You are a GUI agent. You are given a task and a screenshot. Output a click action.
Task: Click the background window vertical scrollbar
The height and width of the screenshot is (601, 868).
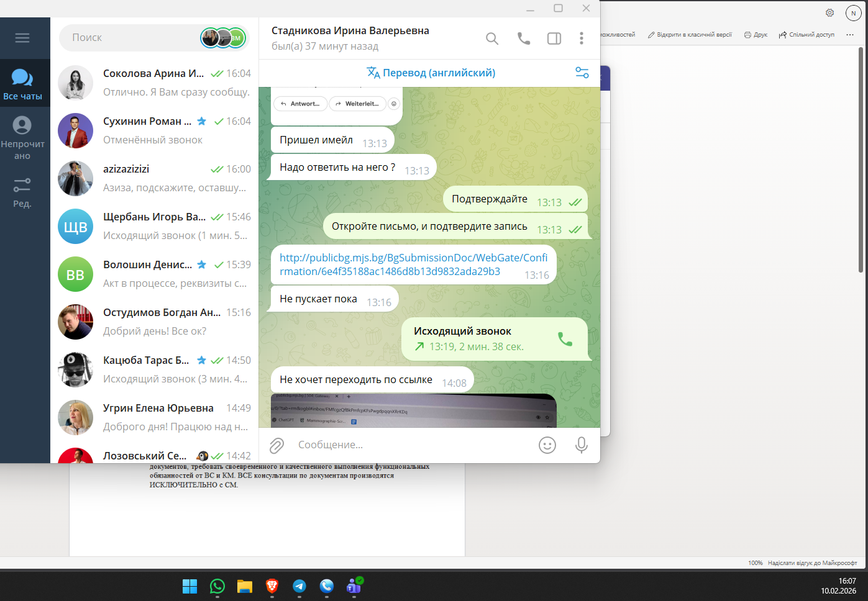861,160
